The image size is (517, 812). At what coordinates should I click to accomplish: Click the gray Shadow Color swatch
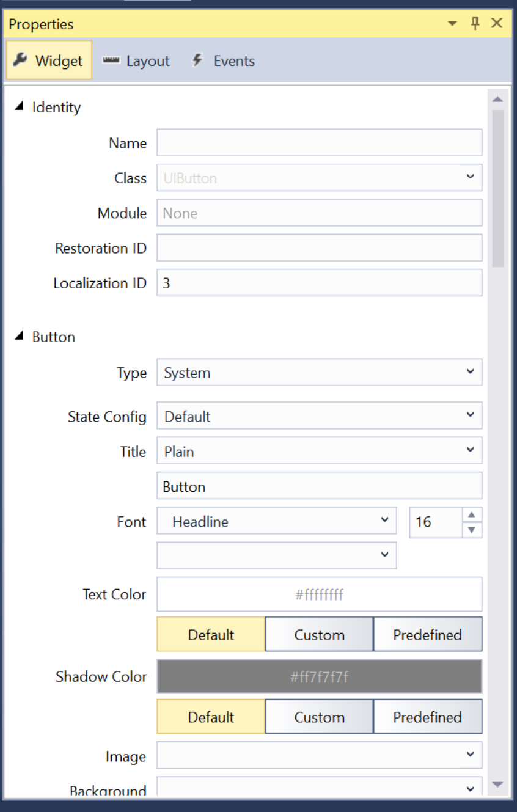coord(318,676)
